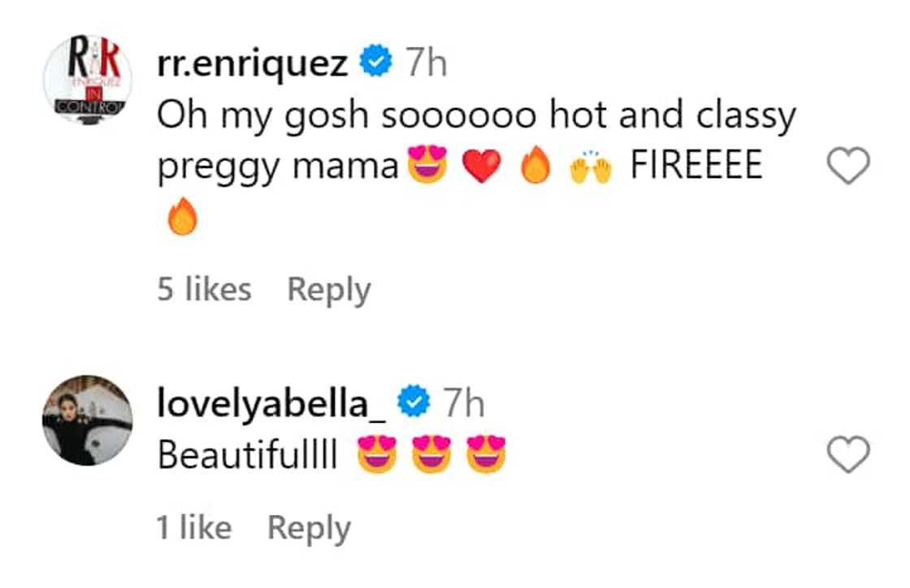View the 5 likes list

tap(204, 290)
